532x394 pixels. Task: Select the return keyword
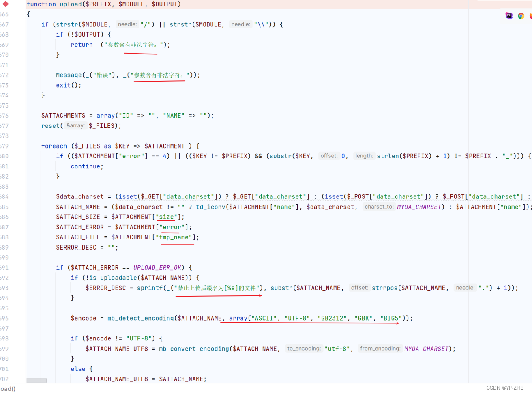click(x=82, y=45)
